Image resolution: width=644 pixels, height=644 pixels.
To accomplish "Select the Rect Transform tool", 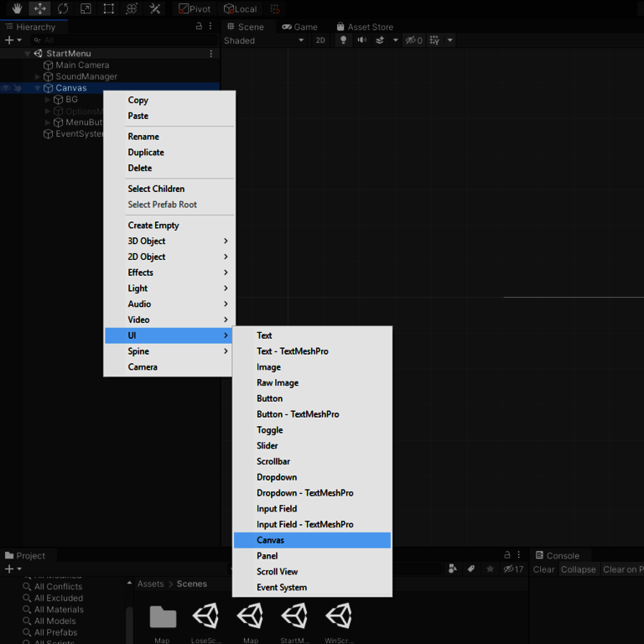I will tap(109, 8).
